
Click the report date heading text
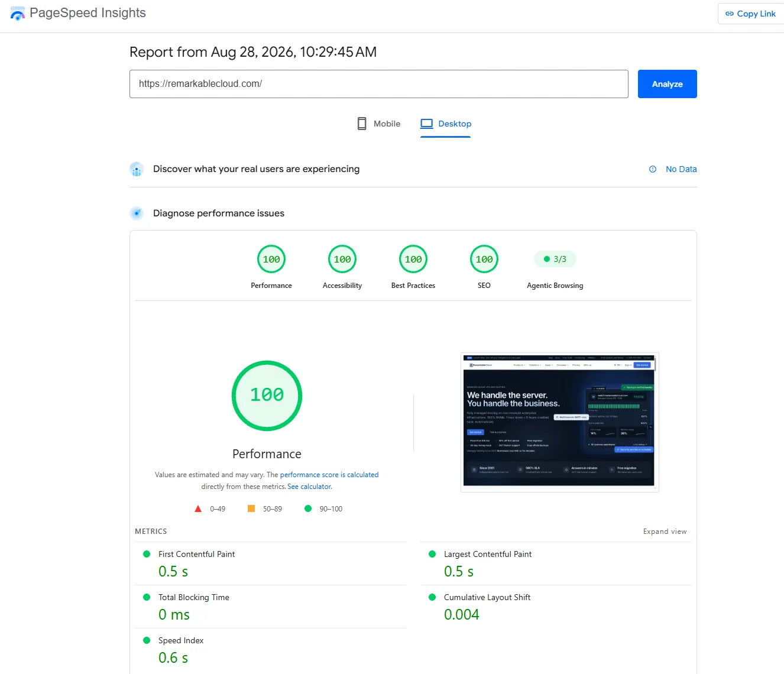click(x=253, y=52)
